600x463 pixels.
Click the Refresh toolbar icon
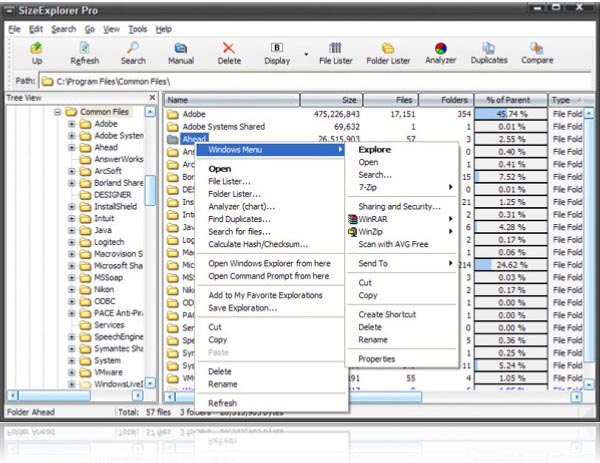[x=85, y=52]
